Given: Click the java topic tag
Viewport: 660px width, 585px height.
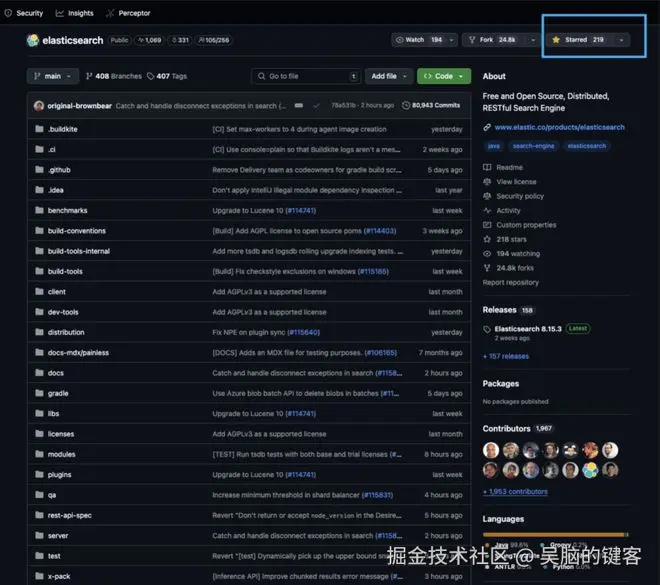Looking at the screenshot, I should (x=494, y=146).
